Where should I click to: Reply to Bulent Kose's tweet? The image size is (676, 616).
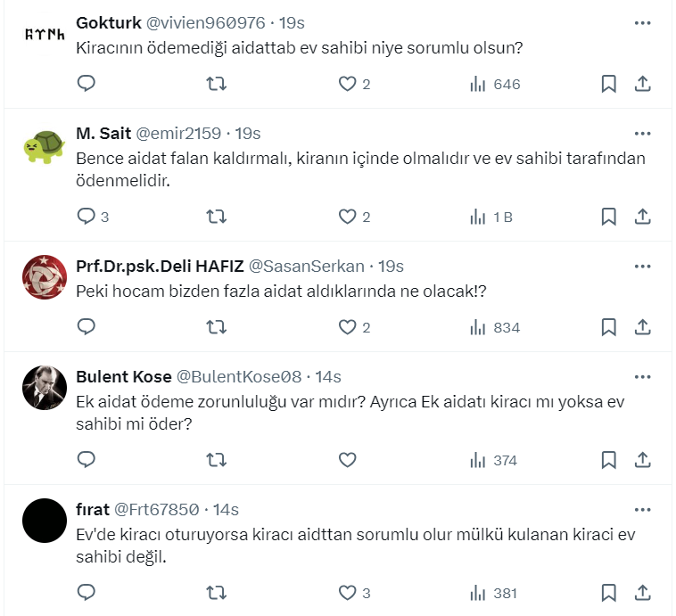pos(86,460)
